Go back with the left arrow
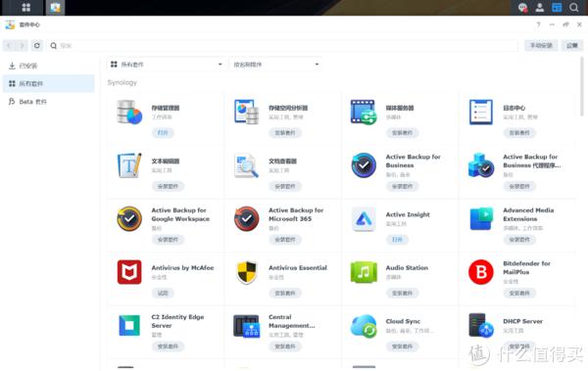Viewport: 588px width, 371px height. 9,46
